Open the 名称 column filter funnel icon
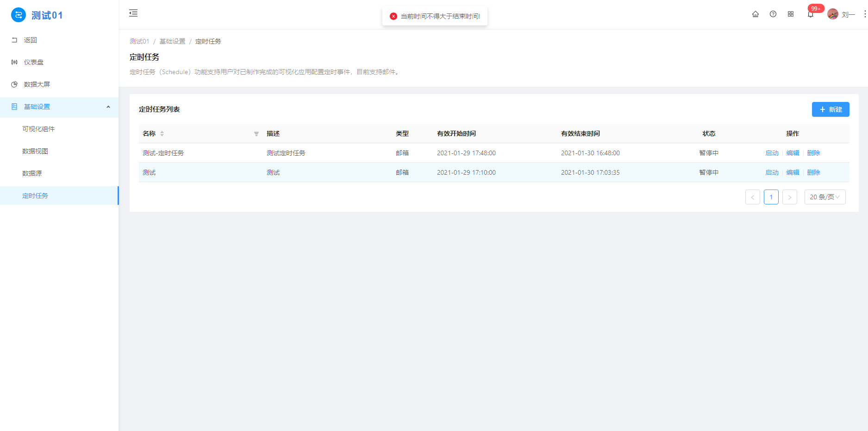The width and height of the screenshot is (868, 431). pyautogui.click(x=256, y=134)
